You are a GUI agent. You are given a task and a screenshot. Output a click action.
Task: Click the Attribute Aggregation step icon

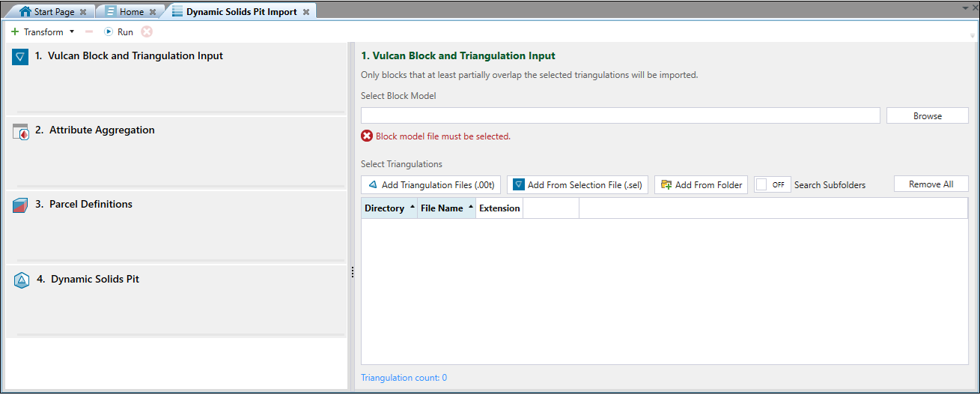pyautogui.click(x=21, y=131)
